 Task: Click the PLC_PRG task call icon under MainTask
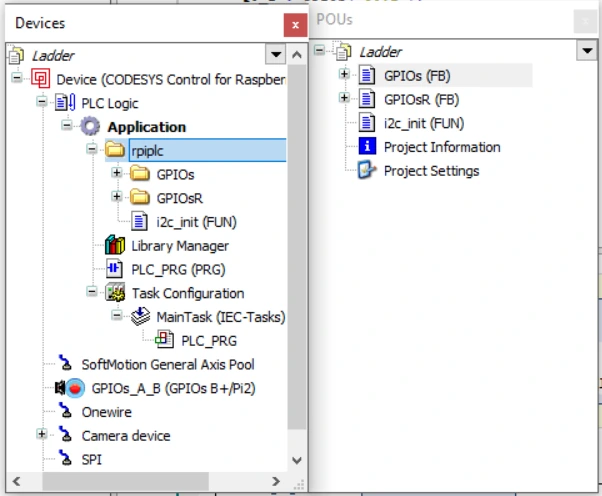pyautogui.click(x=164, y=340)
